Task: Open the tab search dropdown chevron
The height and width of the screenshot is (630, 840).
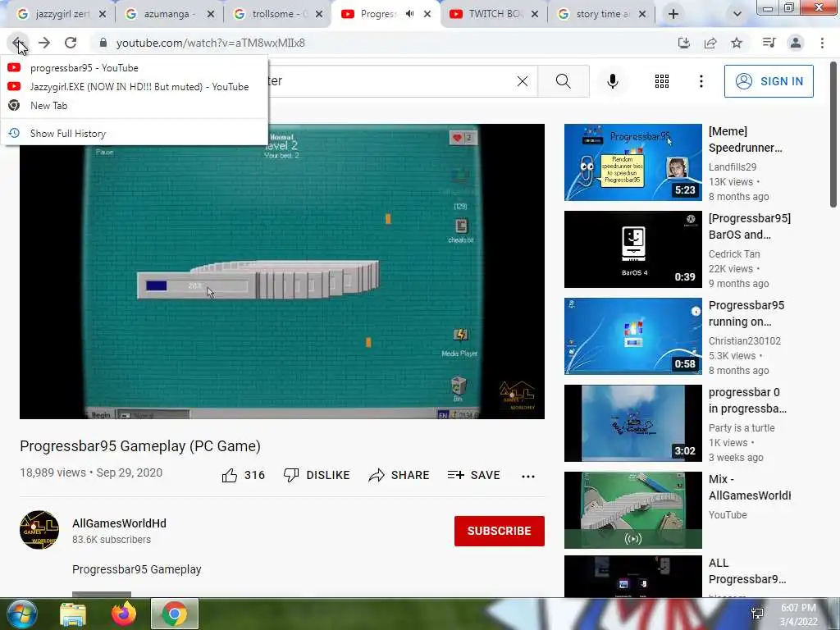Action: pyautogui.click(x=737, y=14)
